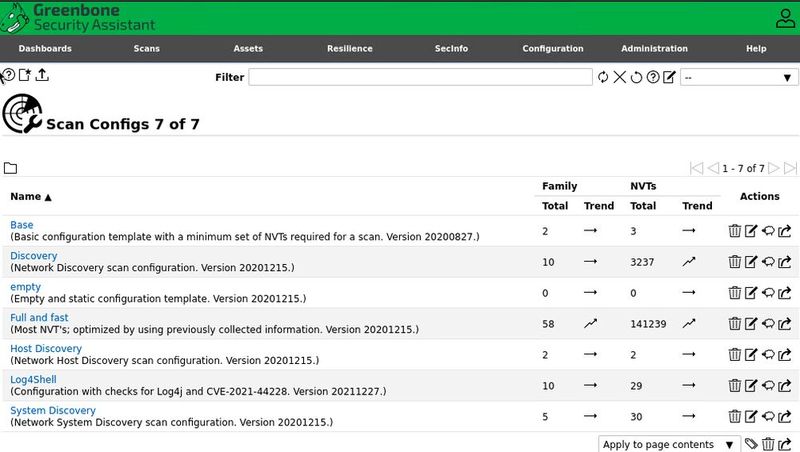Clone the empty scan config

coord(768,293)
